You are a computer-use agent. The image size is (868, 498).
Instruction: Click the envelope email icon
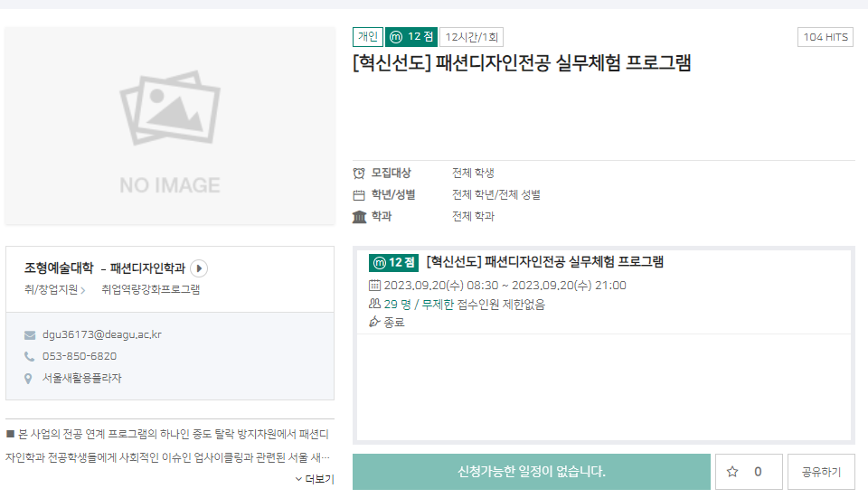[30, 335]
